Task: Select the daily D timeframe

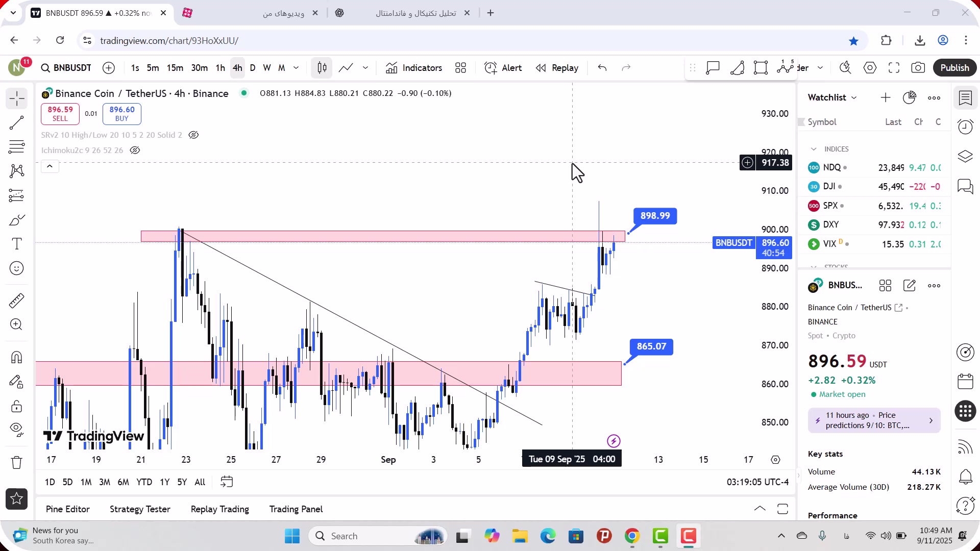Action: pos(253,68)
